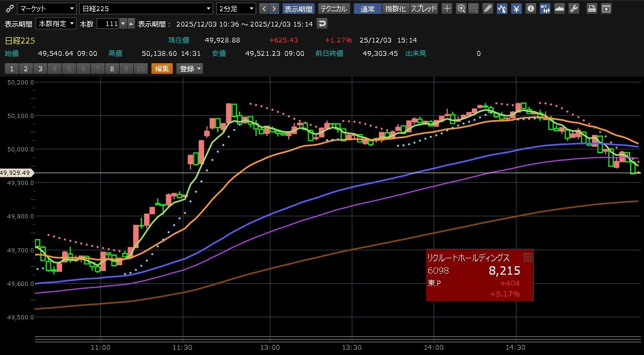
Task: Open the マーケット category dropdown
Action: [x=47, y=9]
